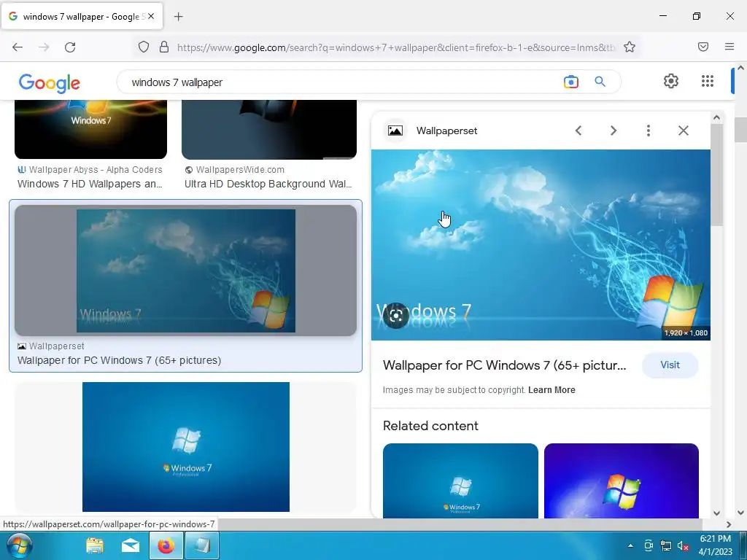Open the taskbar clock showing 6:21 PM
747x560 pixels.
[x=715, y=545]
